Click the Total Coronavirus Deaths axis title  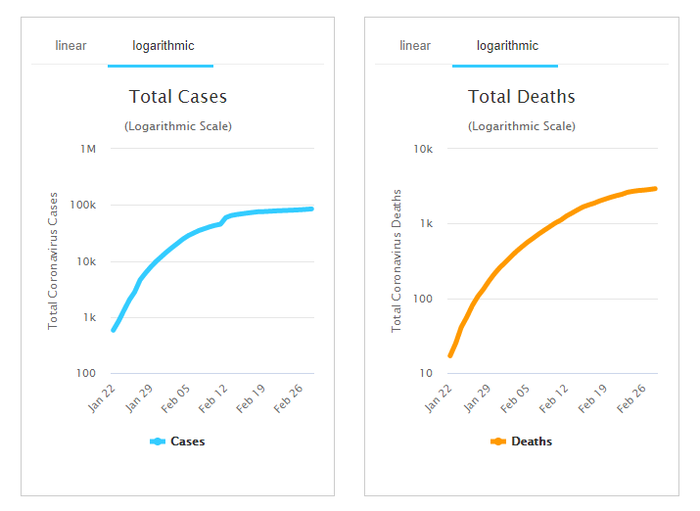pos(397,261)
